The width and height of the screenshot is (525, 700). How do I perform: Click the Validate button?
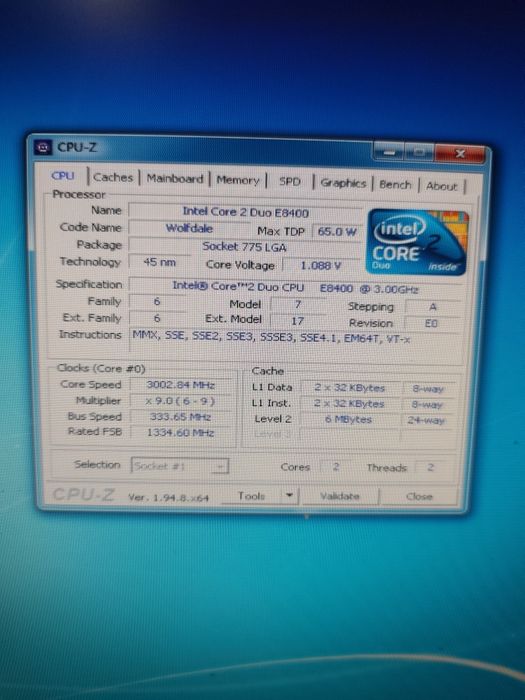pyautogui.click(x=340, y=496)
